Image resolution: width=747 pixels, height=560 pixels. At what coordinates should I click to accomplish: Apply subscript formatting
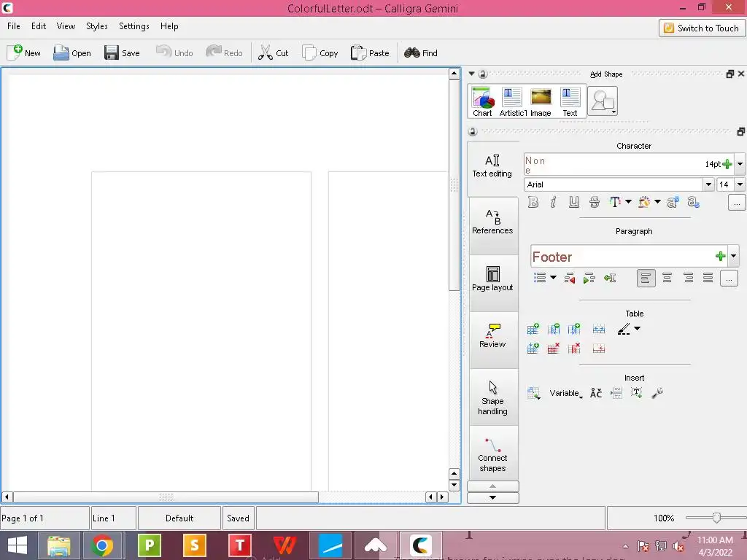693,203
